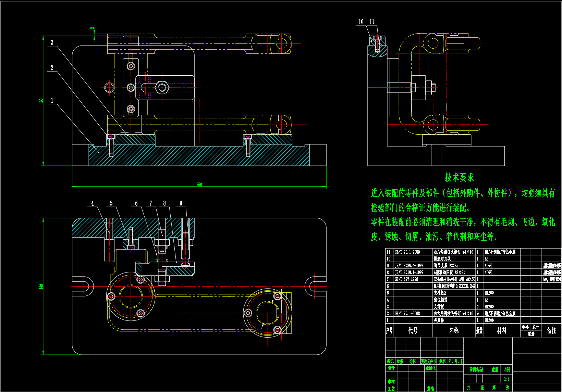Click the 设计 label in title block
The image size is (562, 392).
pos(391,368)
